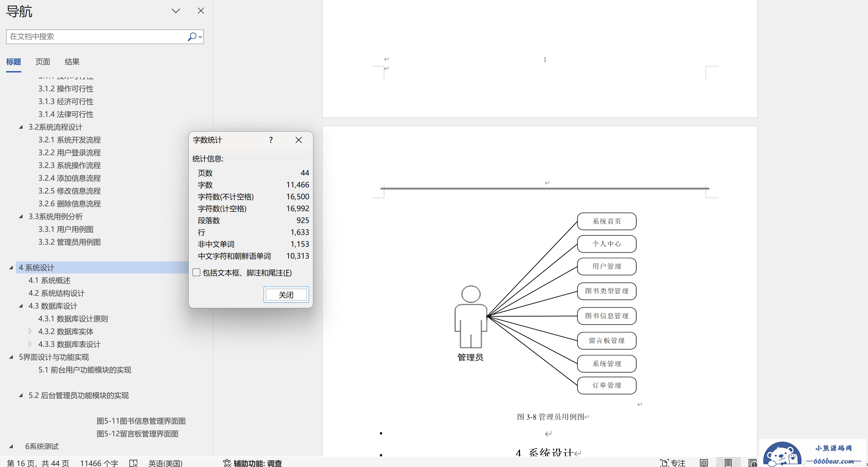Click page count indicator 第 16 页, 共 44 页
868x467 pixels.
(x=38, y=463)
